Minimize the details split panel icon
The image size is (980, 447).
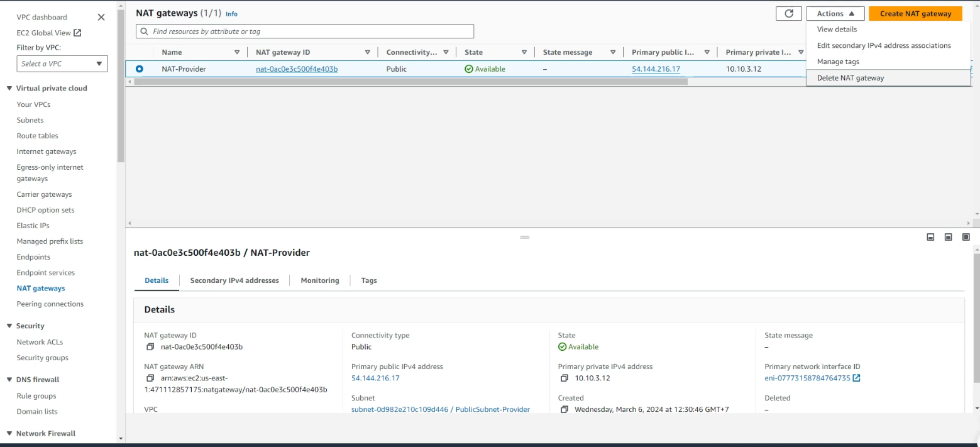click(930, 237)
